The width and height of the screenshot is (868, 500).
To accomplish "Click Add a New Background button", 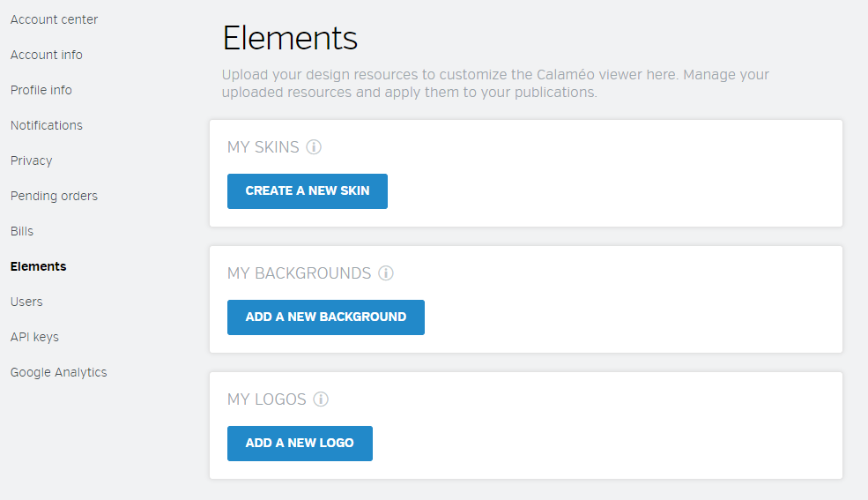I will coord(325,317).
